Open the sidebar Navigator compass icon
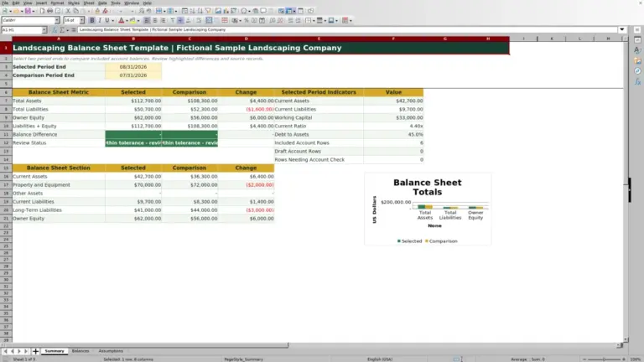The image size is (644, 362). (x=637, y=71)
